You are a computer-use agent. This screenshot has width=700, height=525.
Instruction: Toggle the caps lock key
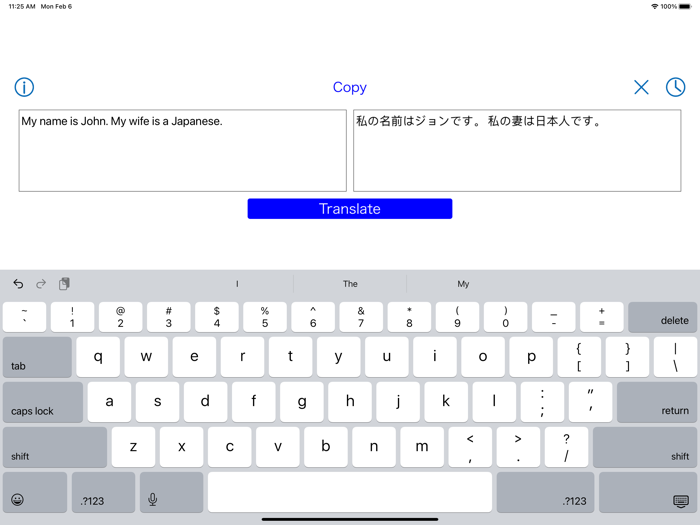click(x=43, y=402)
